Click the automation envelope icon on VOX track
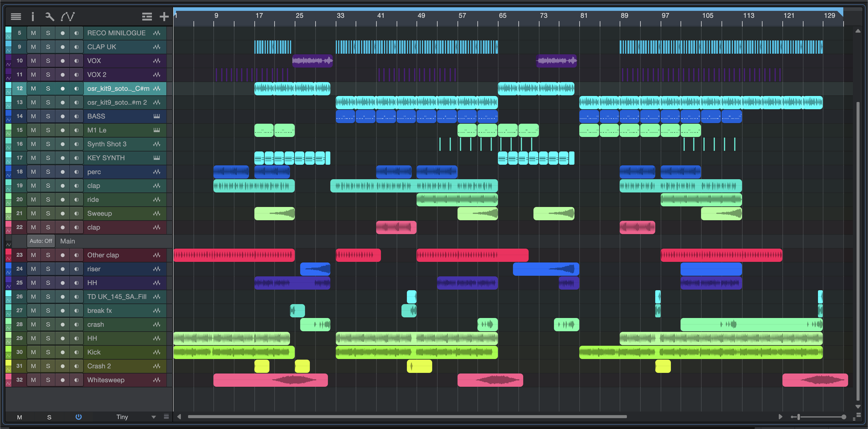 (8, 64)
